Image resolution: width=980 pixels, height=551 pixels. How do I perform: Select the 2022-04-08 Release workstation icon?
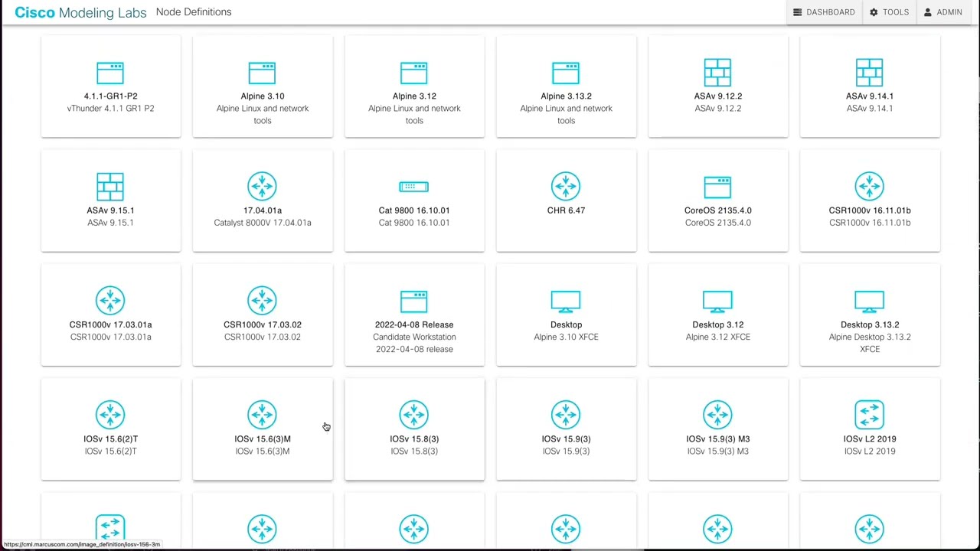point(414,302)
